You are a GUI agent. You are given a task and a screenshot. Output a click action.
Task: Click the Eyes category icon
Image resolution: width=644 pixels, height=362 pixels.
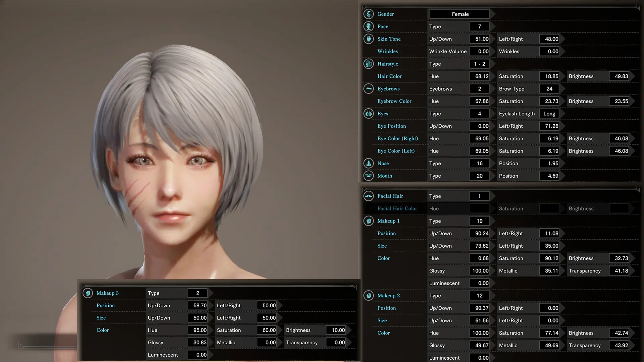click(368, 114)
